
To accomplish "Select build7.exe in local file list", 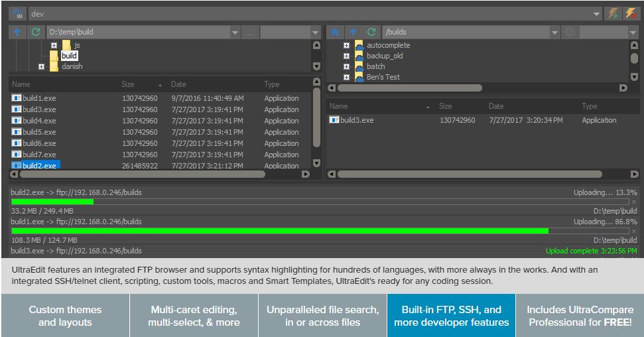I will pyautogui.click(x=39, y=155).
